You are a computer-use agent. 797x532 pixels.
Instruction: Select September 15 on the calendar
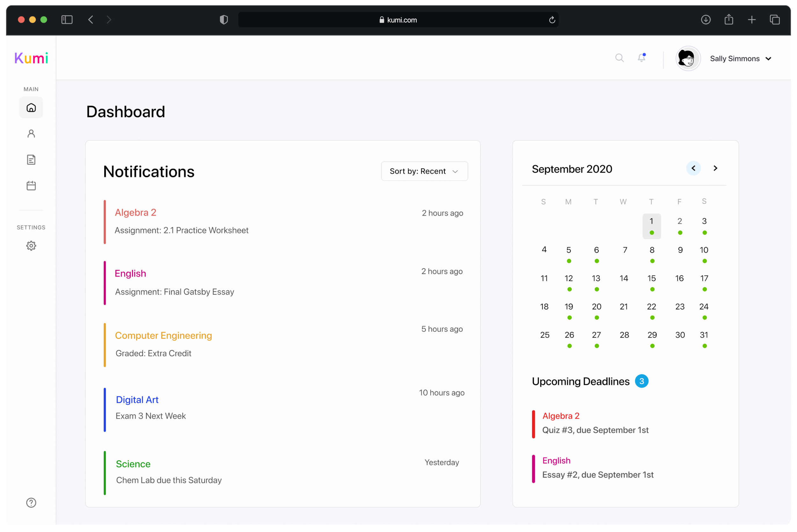coord(651,278)
